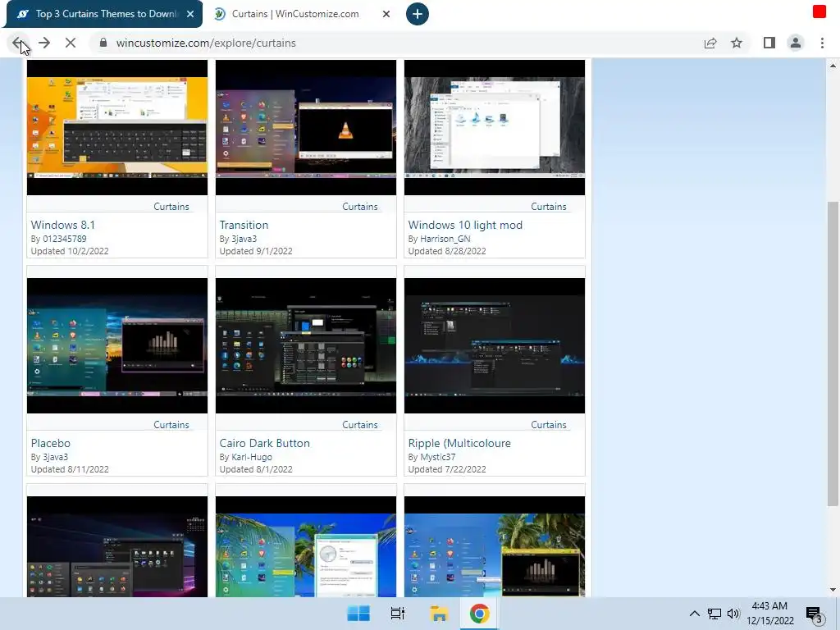Viewport: 840px width, 630px height.
Task: Launch File Explorer from the taskbar
Action: tap(439, 614)
